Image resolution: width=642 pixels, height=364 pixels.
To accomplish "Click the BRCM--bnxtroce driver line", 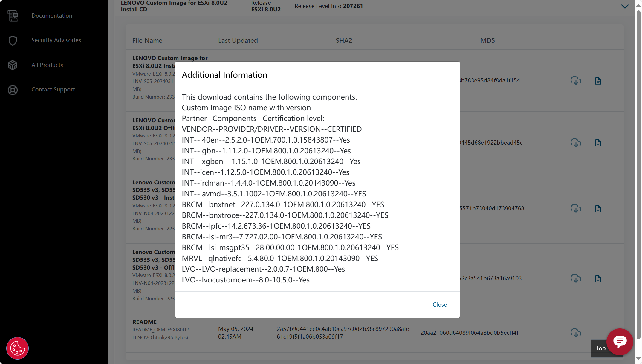I will pos(285,215).
